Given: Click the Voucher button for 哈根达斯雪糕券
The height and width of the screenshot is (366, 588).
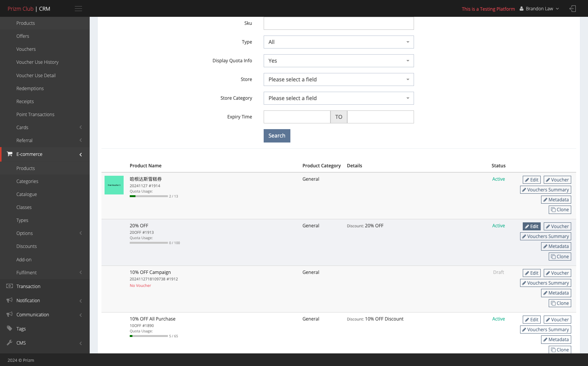Looking at the screenshot, I should pos(557,180).
